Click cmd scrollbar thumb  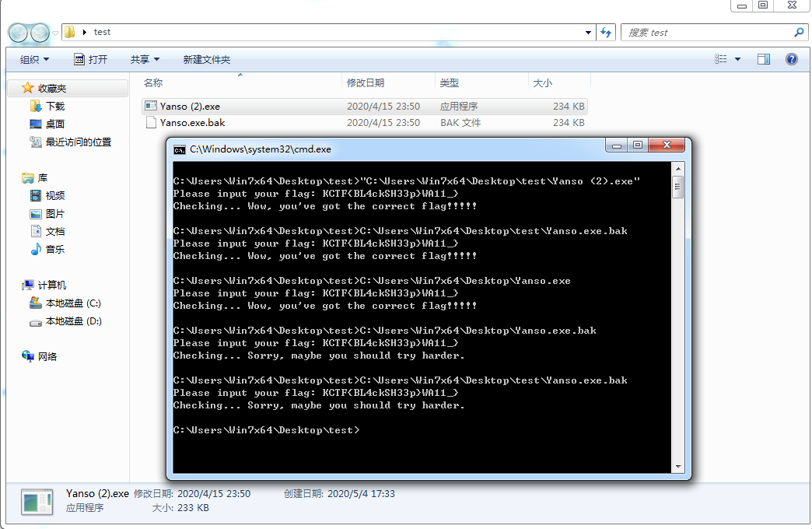coord(678,187)
